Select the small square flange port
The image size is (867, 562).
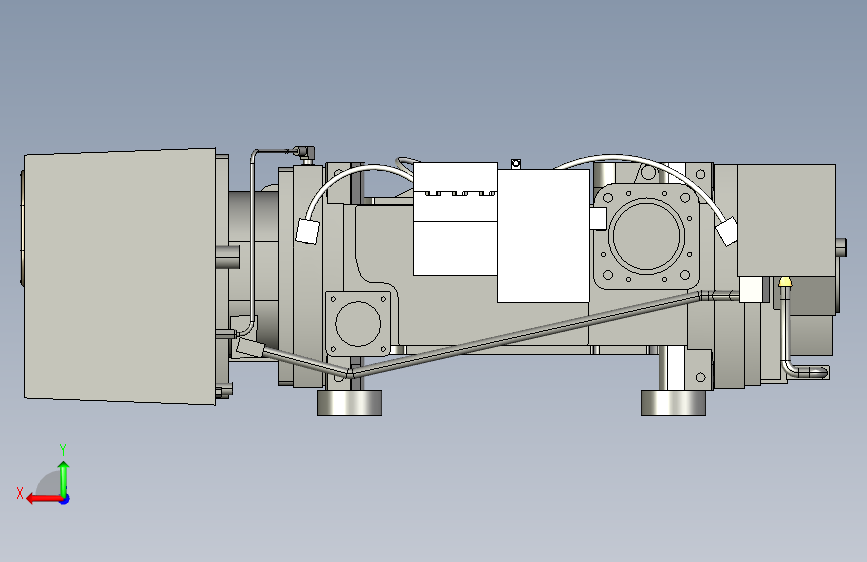(x=358, y=324)
